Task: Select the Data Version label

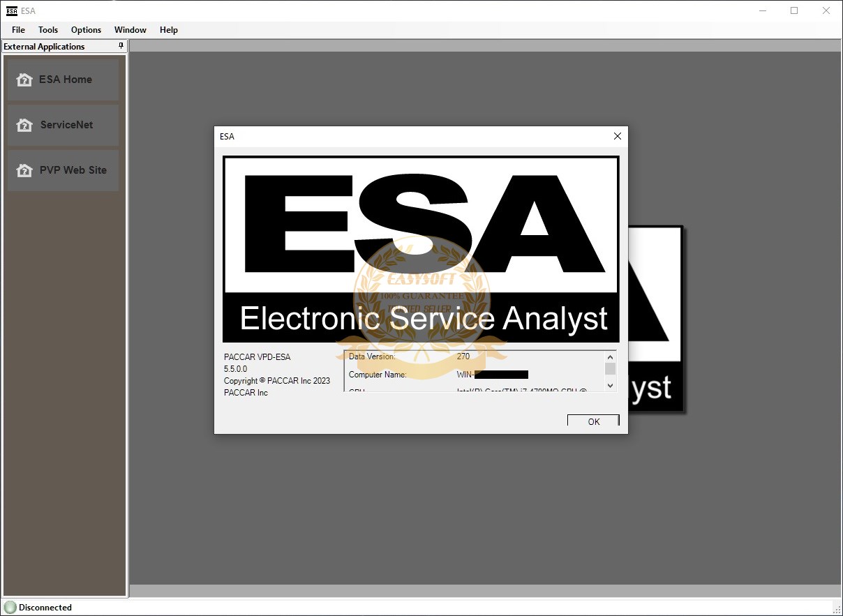Action: tap(372, 356)
